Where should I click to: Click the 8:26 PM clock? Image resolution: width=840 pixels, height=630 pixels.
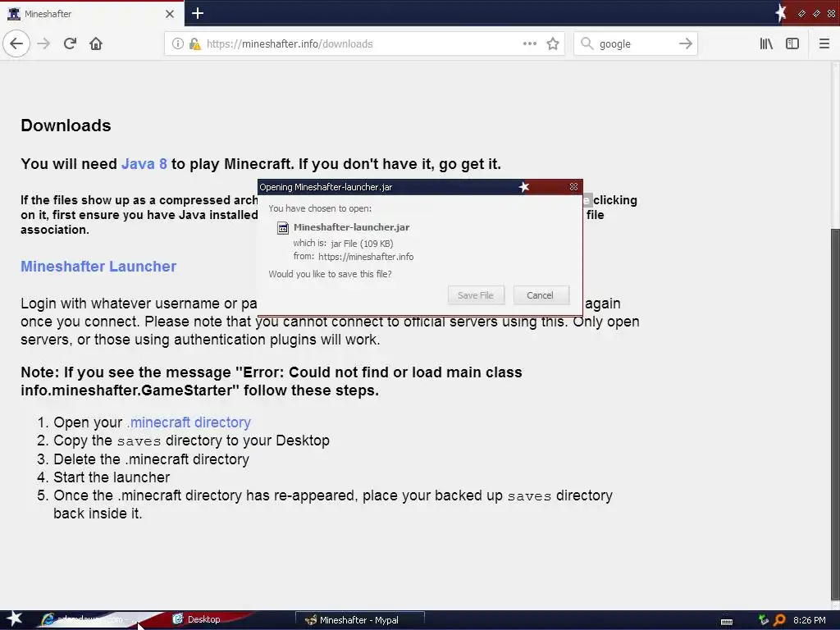tap(810, 620)
